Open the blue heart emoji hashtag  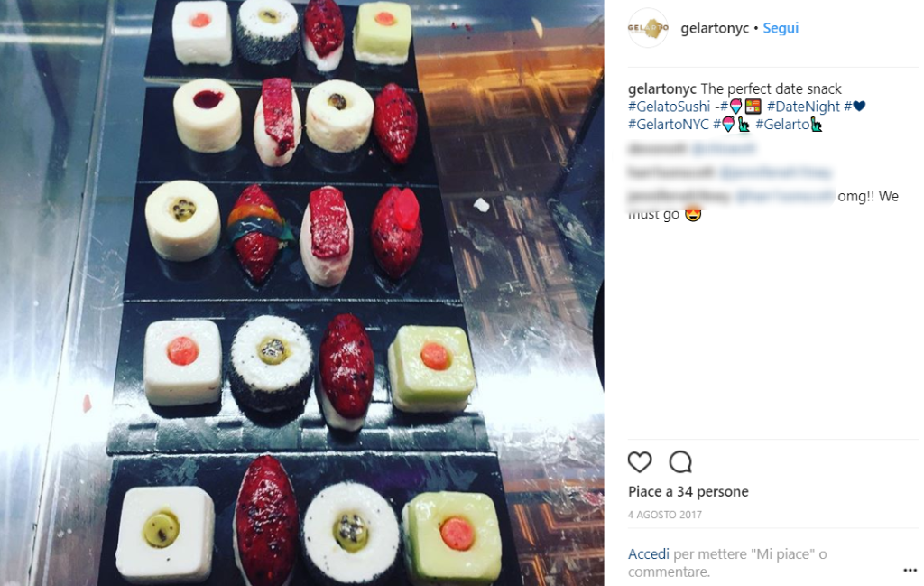click(855, 107)
